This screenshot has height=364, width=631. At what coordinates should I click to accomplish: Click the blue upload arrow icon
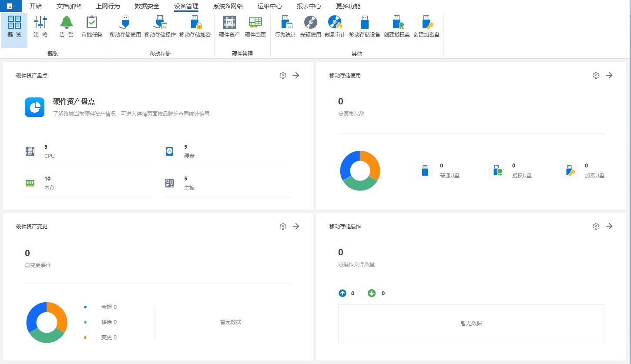342,293
